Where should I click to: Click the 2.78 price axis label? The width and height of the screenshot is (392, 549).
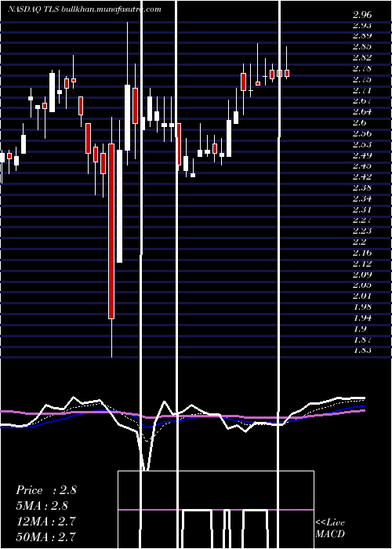coord(362,69)
